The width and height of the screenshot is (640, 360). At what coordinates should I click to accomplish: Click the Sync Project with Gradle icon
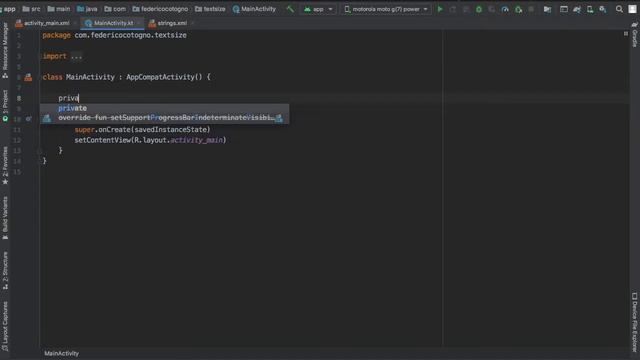577,9
